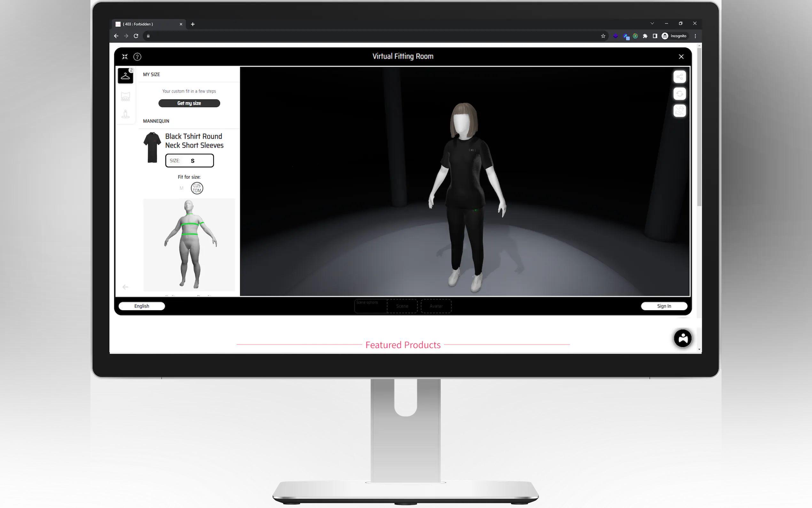Click the rotate refresh view icon
Image resolution: width=812 pixels, height=508 pixels.
(679, 94)
